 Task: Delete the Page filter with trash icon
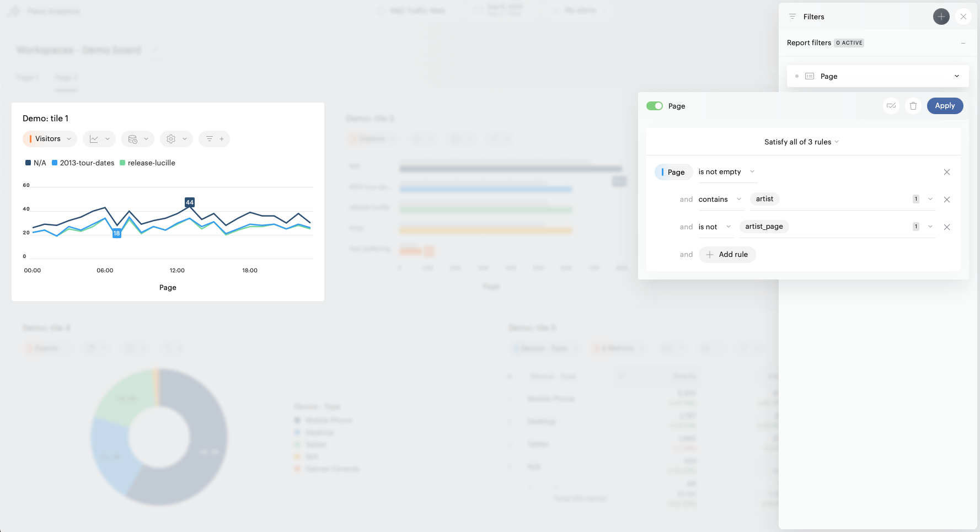click(913, 106)
